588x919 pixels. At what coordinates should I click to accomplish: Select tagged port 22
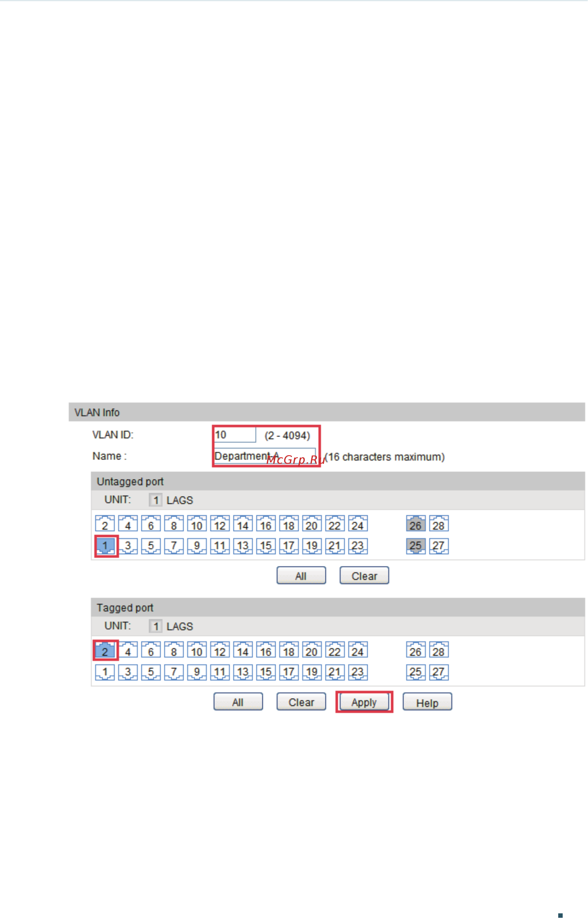point(335,650)
